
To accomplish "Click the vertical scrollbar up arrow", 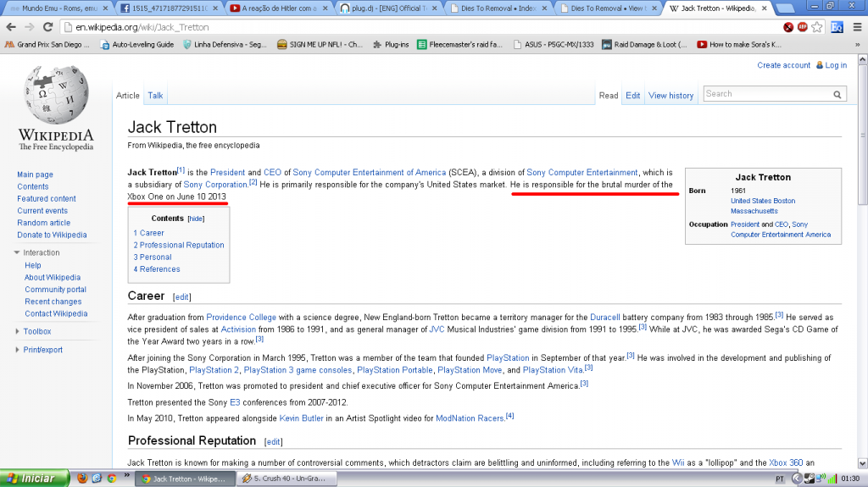I will (x=862, y=58).
